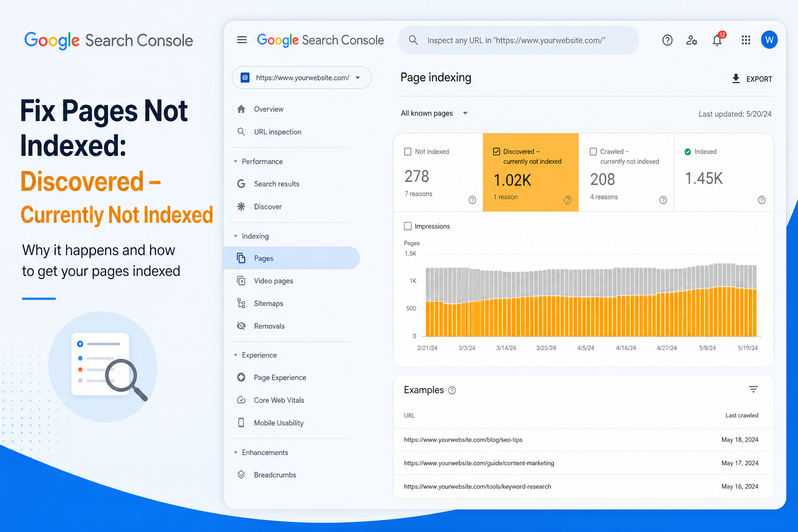This screenshot has width=798, height=532.
Task: Uncheck Discovered – currently not indexed checkbox
Action: (497, 152)
